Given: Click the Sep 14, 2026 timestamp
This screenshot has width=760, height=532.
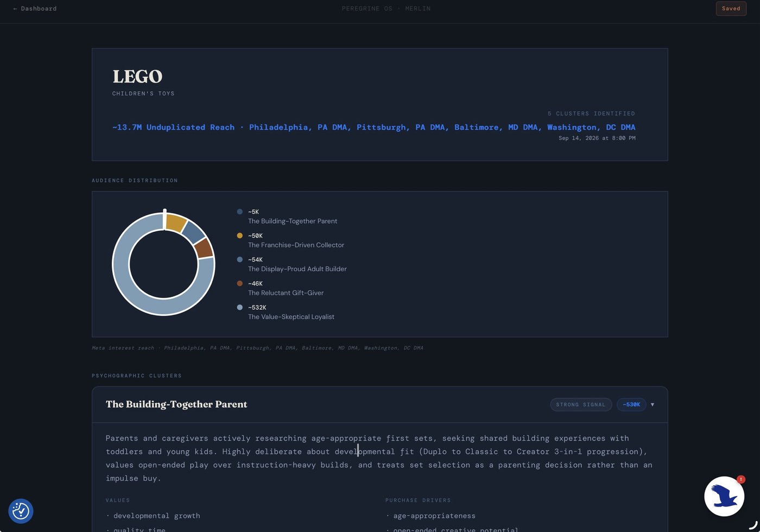Looking at the screenshot, I should (x=597, y=138).
